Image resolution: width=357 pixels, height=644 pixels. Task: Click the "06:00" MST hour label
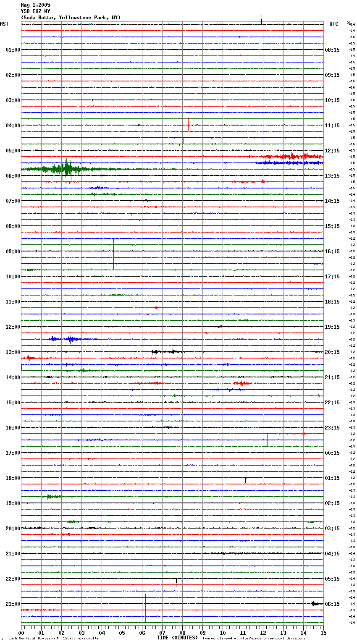tap(13, 176)
